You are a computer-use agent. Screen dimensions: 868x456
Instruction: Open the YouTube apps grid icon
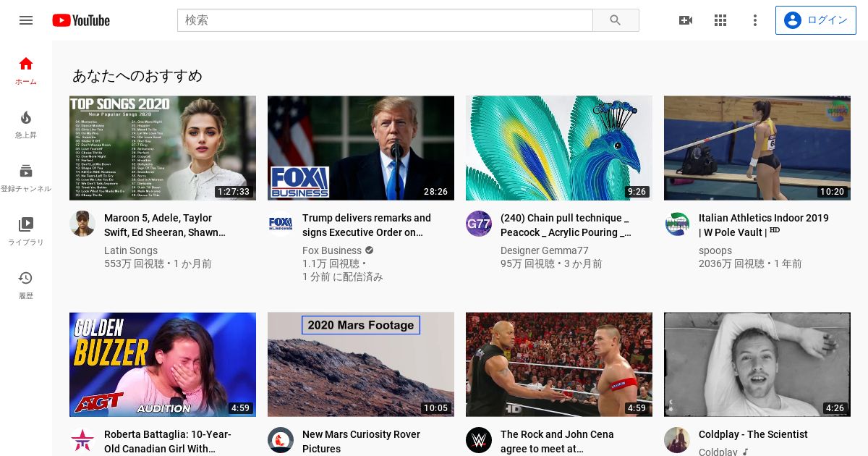(x=720, y=20)
